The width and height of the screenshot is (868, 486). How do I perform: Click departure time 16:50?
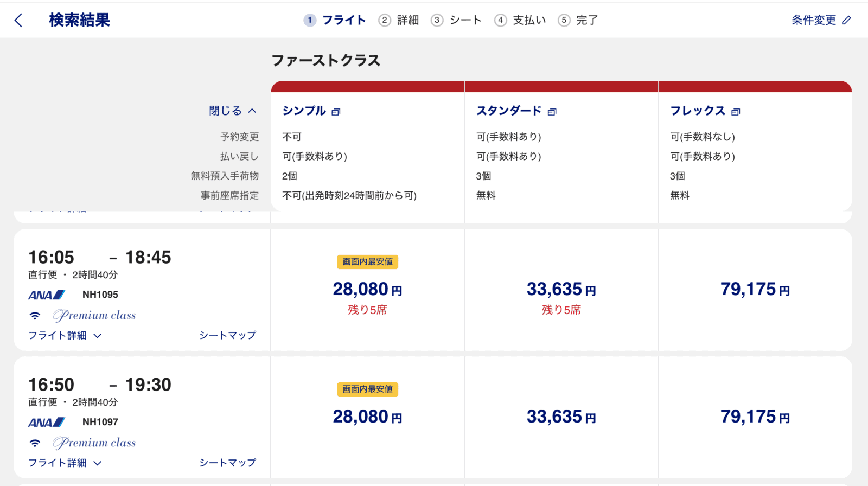(51, 385)
